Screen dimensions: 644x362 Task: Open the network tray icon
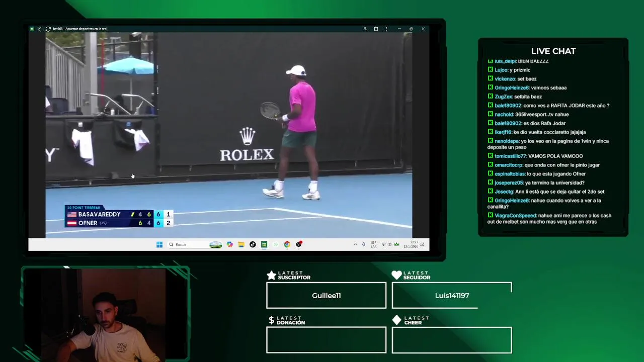tap(383, 244)
